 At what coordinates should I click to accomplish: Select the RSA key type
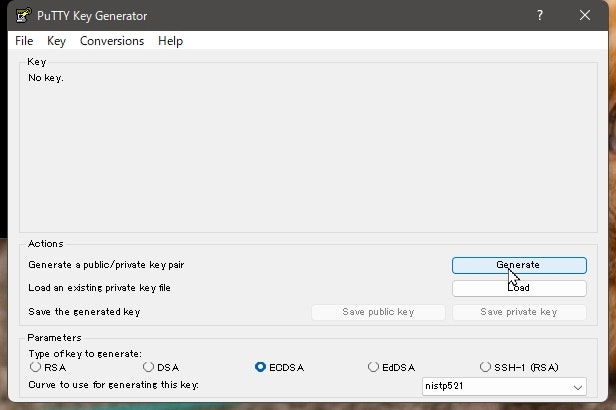tap(48, 368)
